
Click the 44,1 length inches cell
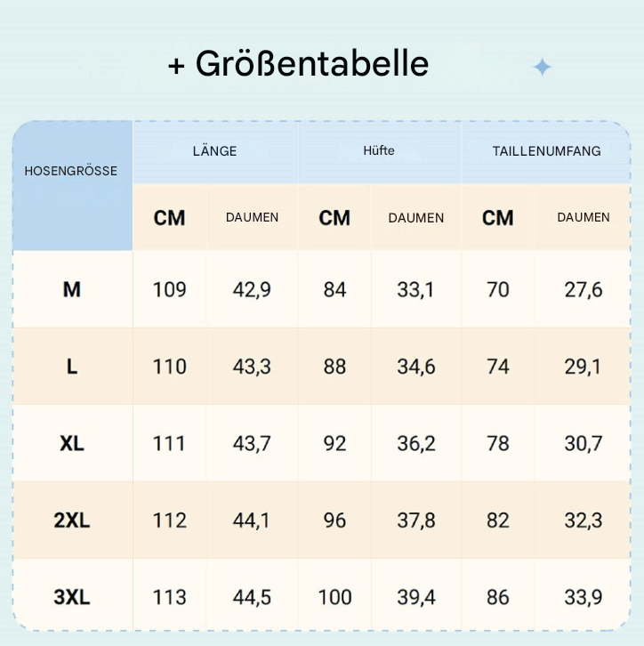252,521
